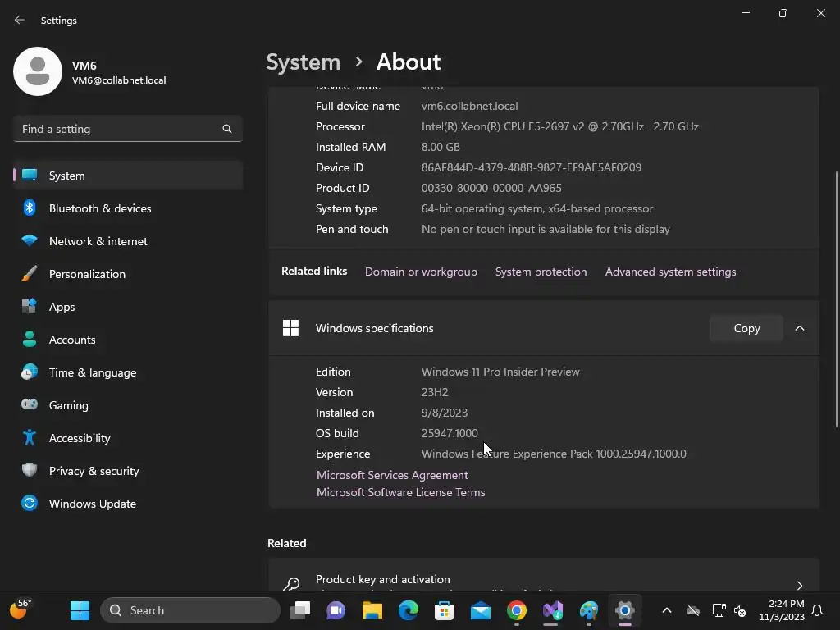Select System in the sidebar

tap(127, 176)
